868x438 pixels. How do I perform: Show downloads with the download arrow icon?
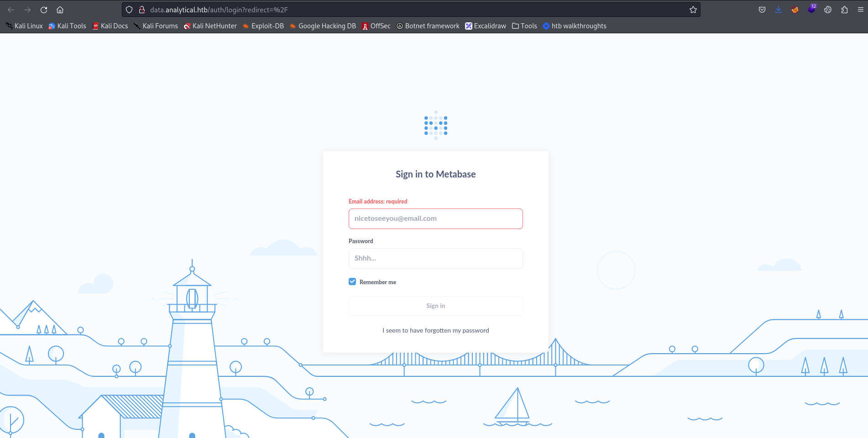pos(779,10)
